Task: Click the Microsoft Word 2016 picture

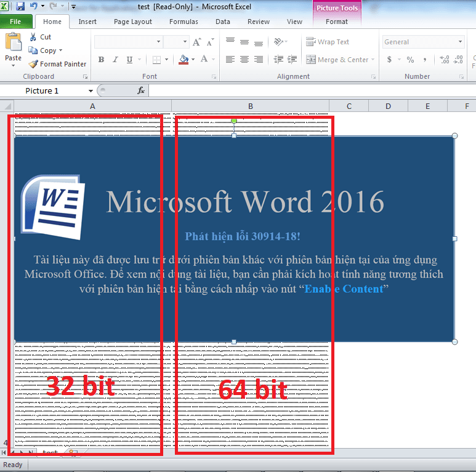Action: point(235,239)
